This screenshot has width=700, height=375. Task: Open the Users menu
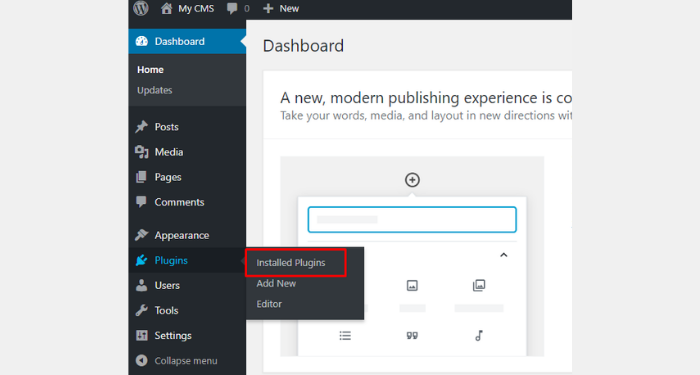pos(187,285)
